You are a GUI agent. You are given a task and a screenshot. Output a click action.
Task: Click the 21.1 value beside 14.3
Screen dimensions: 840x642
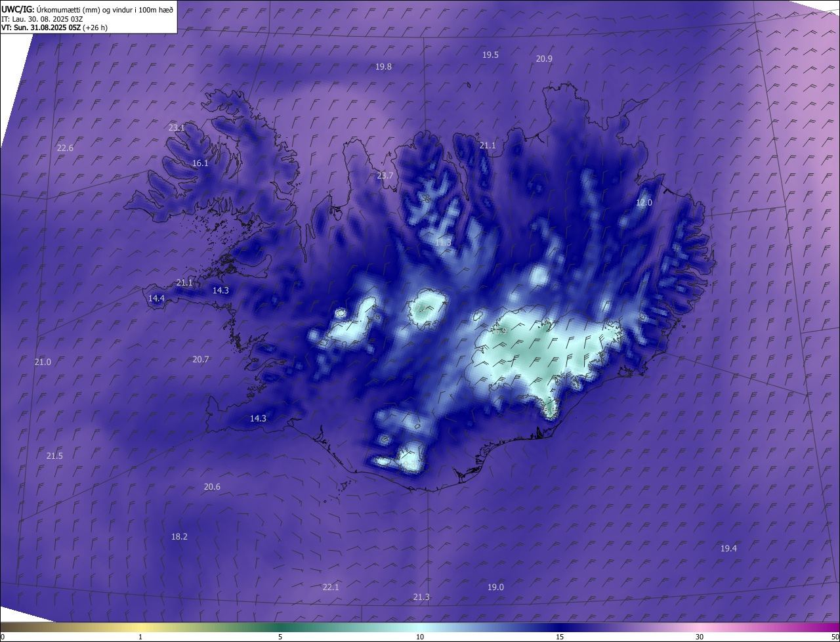pos(184,283)
